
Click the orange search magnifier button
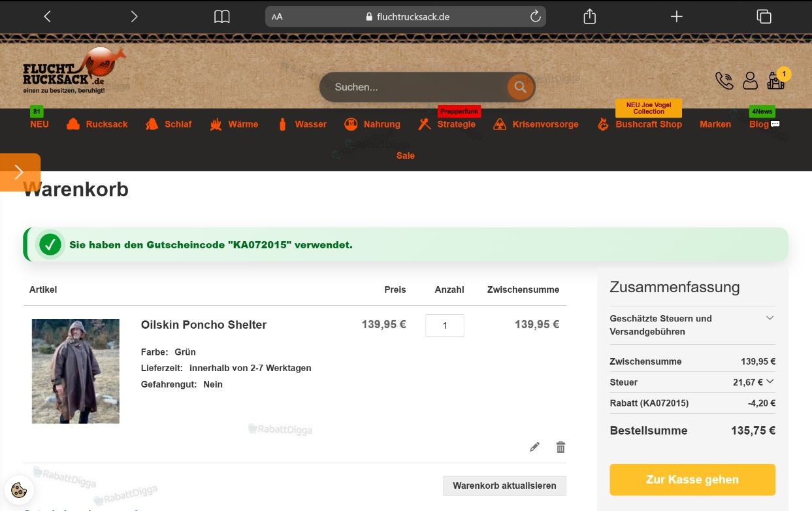[521, 87]
